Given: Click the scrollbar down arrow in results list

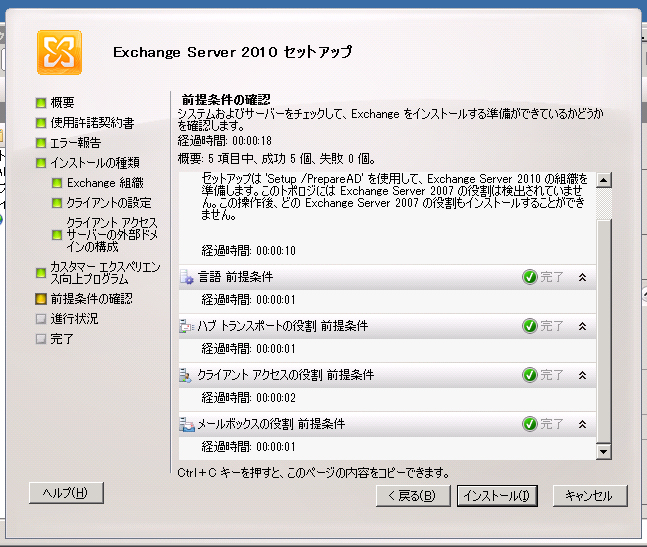Looking at the screenshot, I should tap(604, 451).
